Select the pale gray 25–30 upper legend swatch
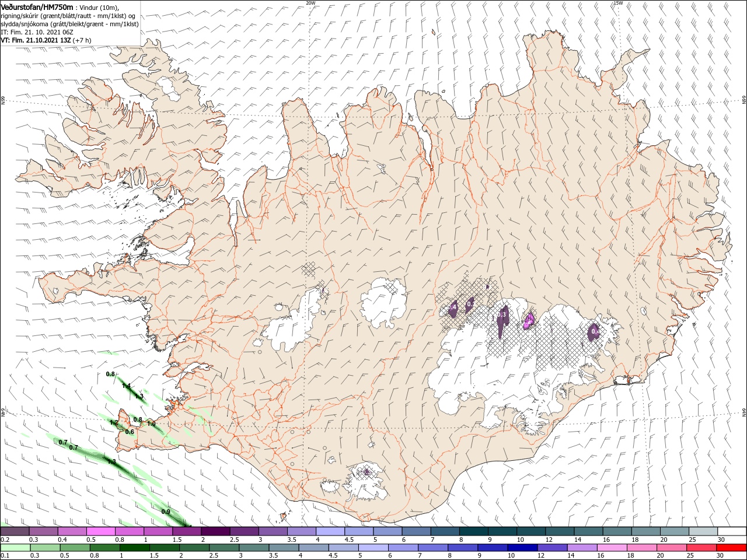The image size is (747, 560). tap(702, 531)
